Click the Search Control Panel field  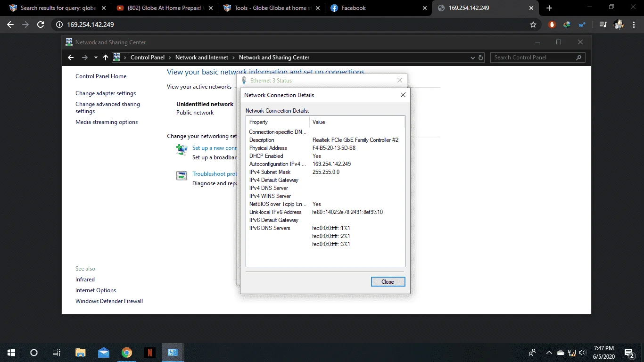[538, 58]
